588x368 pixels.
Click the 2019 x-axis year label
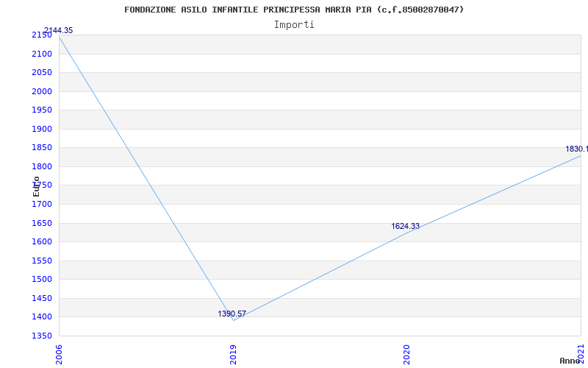233,355
